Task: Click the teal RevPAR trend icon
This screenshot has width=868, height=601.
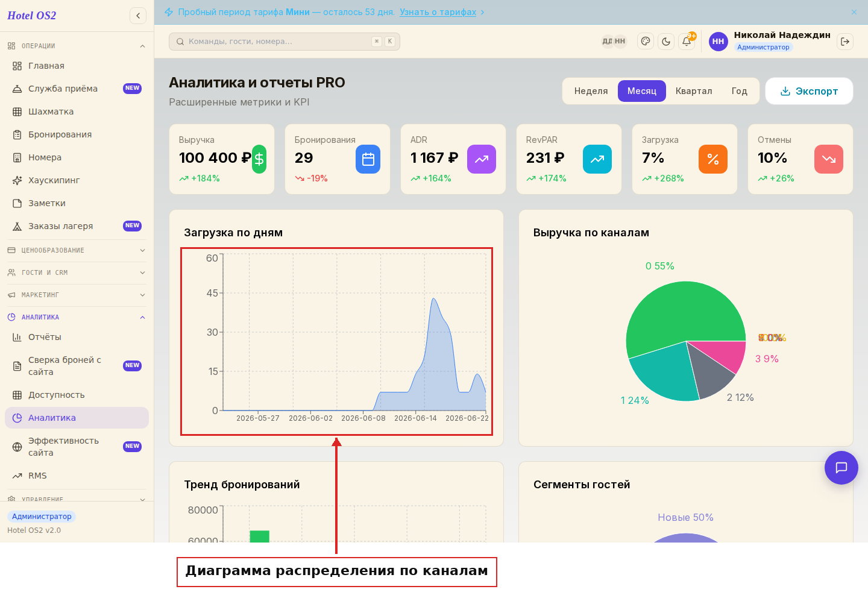Action: click(597, 159)
